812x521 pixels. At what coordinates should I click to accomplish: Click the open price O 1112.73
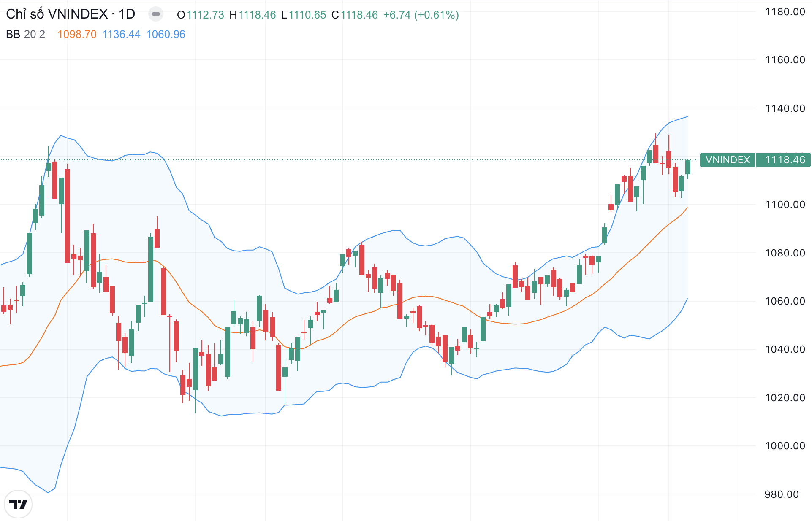pyautogui.click(x=201, y=15)
